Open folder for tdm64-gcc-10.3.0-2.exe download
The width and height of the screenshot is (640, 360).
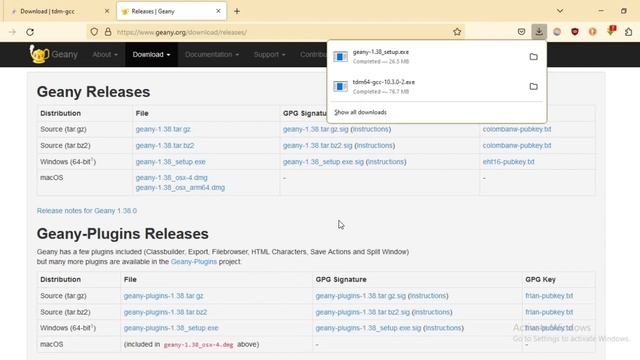(x=533, y=87)
